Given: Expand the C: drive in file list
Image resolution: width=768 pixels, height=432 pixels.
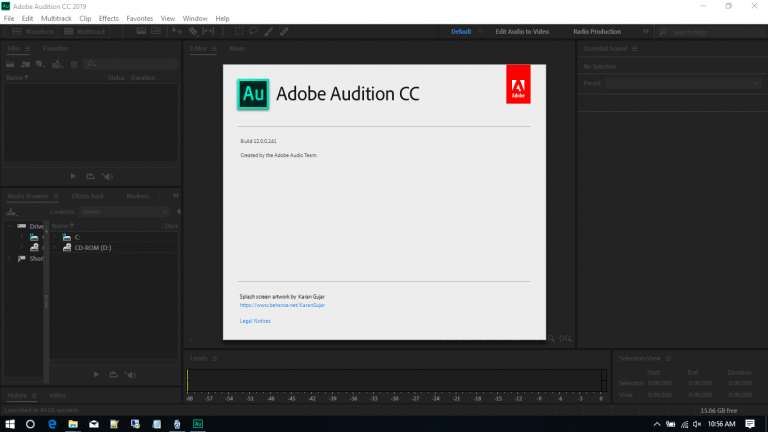Looking at the screenshot, I should point(55,237).
